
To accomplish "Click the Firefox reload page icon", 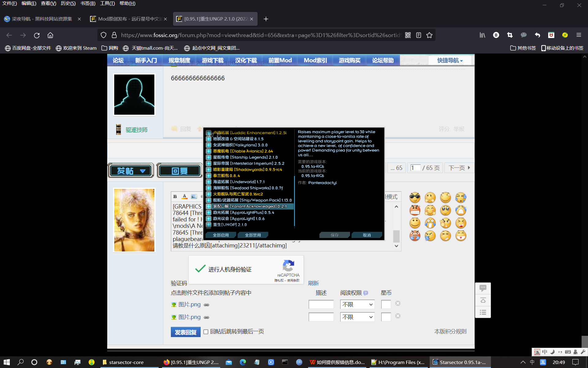I will tap(37, 35).
